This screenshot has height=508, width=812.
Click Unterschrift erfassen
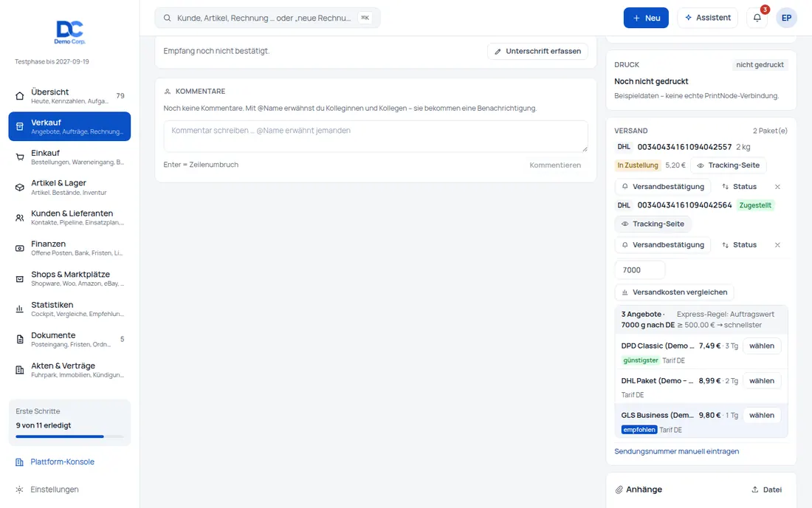(537, 51)
